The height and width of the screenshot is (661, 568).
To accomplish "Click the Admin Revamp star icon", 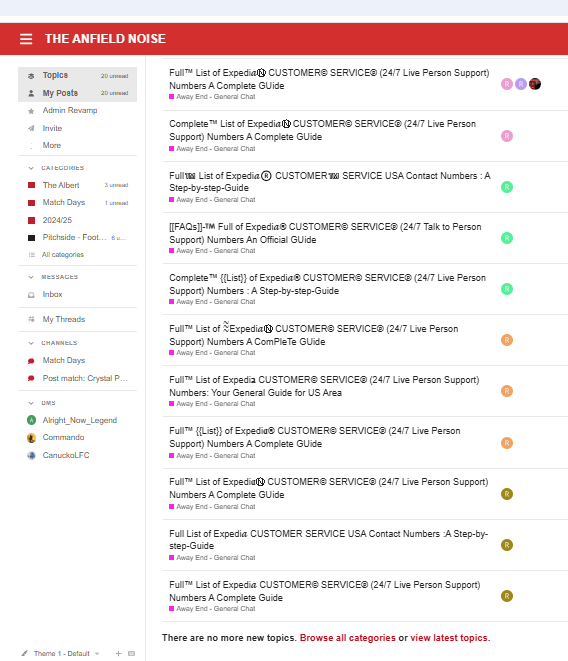I will point(31,111).
